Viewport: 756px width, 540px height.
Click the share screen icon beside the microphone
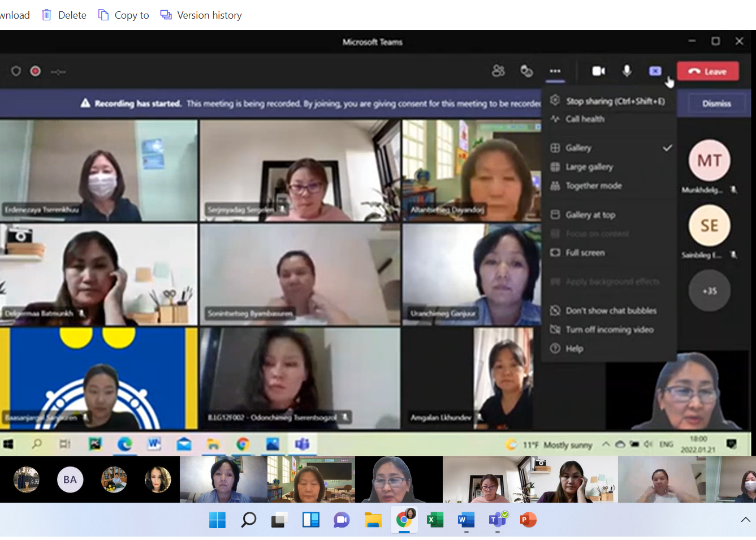pyautogui.click(x=655, y=71)
